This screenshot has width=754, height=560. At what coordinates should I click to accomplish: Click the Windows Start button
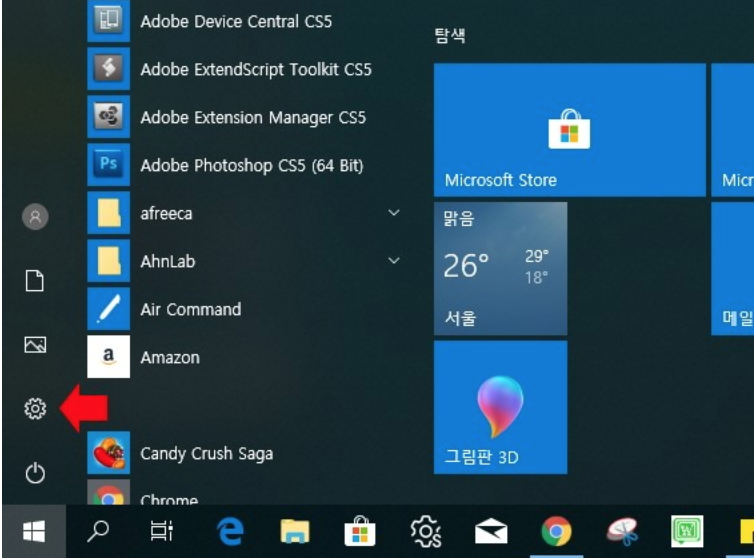[34, 532]
